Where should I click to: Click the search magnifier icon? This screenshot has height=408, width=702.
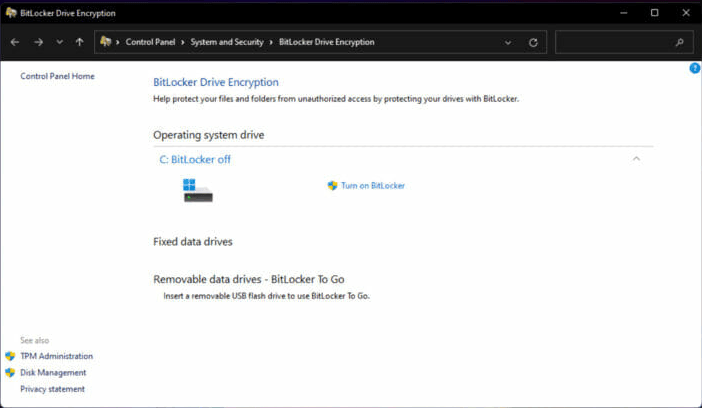pyautogui.click(x=680, y=42)
